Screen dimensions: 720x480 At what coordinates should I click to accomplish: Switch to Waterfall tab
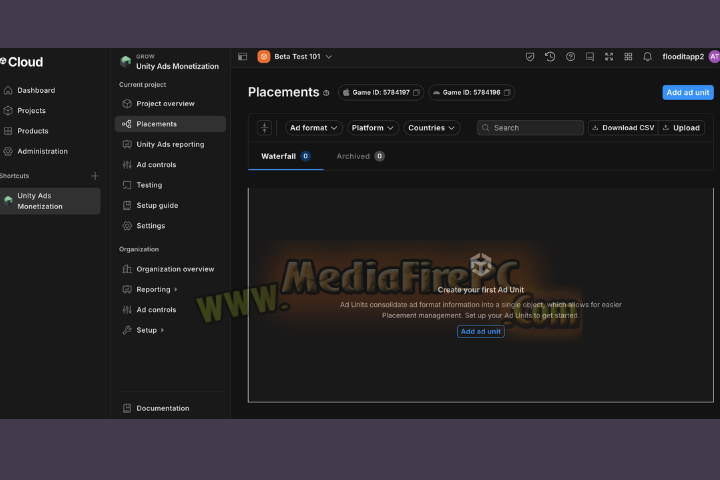click(x=286, y=156)
